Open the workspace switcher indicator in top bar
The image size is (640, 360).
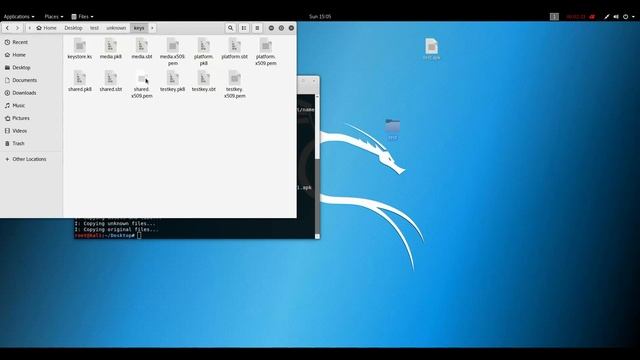coord(554,17)
